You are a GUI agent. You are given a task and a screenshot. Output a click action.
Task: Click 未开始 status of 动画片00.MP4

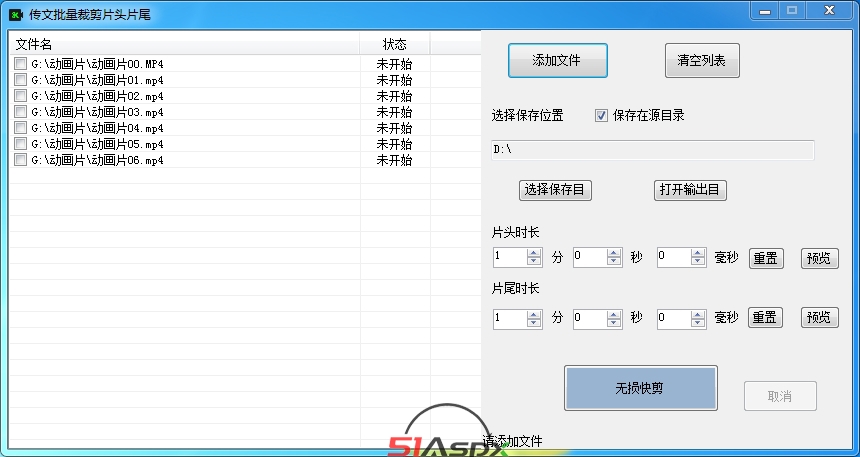[394, 64]
